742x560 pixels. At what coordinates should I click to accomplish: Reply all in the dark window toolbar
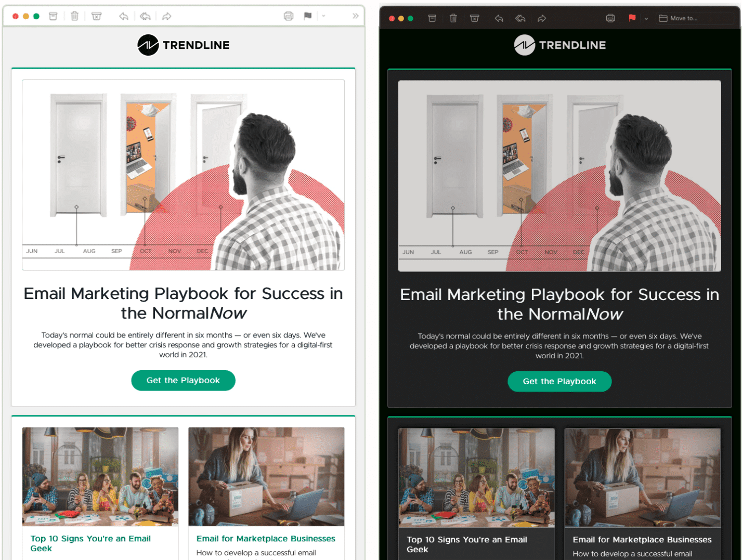(520, 18)
